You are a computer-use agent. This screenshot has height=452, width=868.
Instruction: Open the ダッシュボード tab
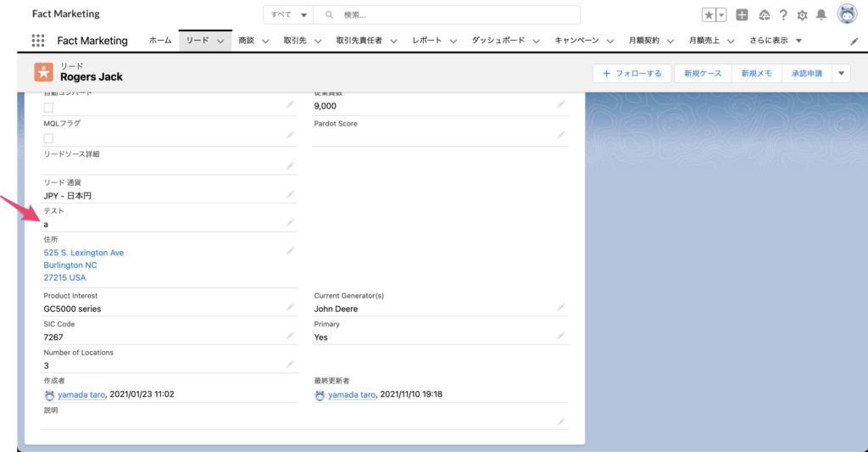pos(498,41)
